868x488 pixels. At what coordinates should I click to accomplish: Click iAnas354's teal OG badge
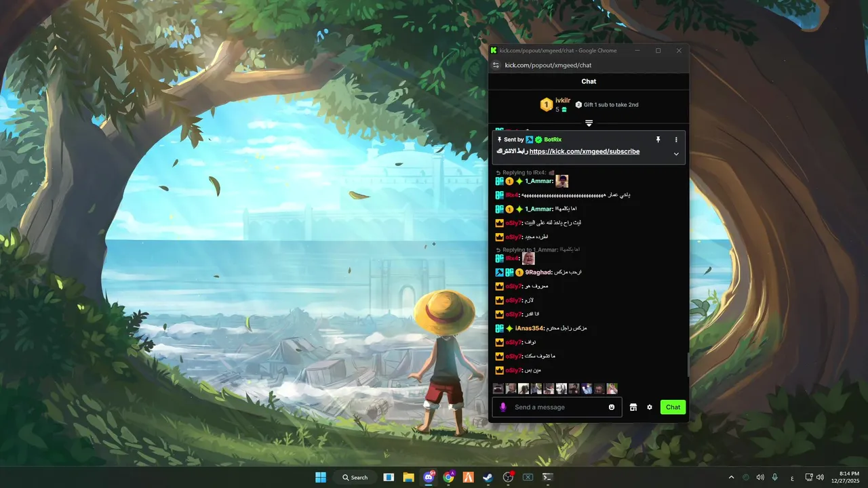pyautogui.click(x=499, y=328)
